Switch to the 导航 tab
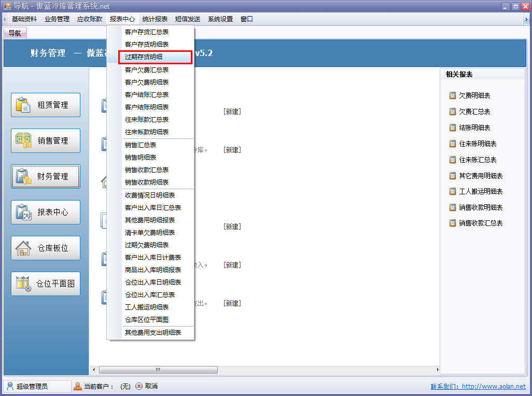The height and width of the screenshot is (396, 532). pyautogui.click(x=15, y=32)
